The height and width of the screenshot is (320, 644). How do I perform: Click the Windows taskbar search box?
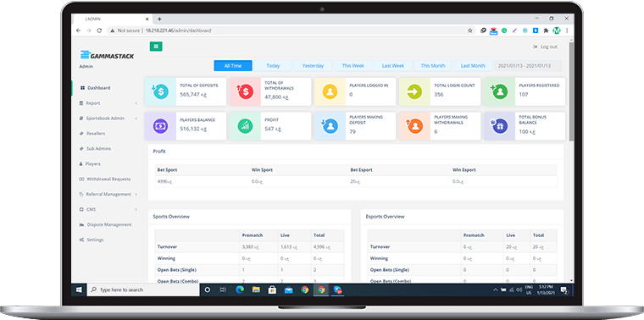point(143,290)
